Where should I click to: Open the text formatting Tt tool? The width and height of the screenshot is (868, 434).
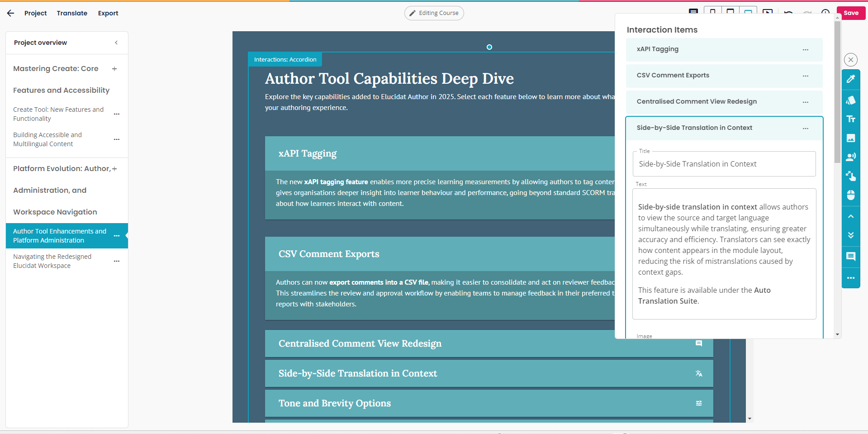[x=851, y=119]
